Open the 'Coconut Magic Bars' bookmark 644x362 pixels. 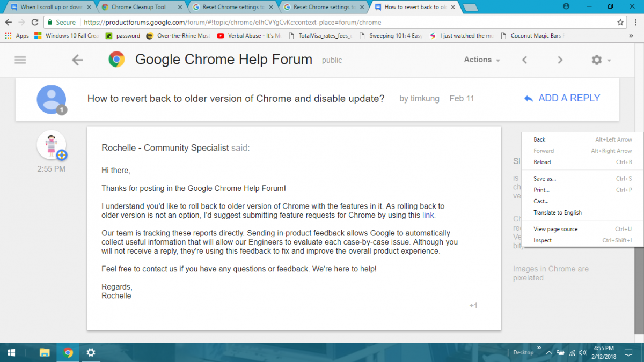[532, 36]
